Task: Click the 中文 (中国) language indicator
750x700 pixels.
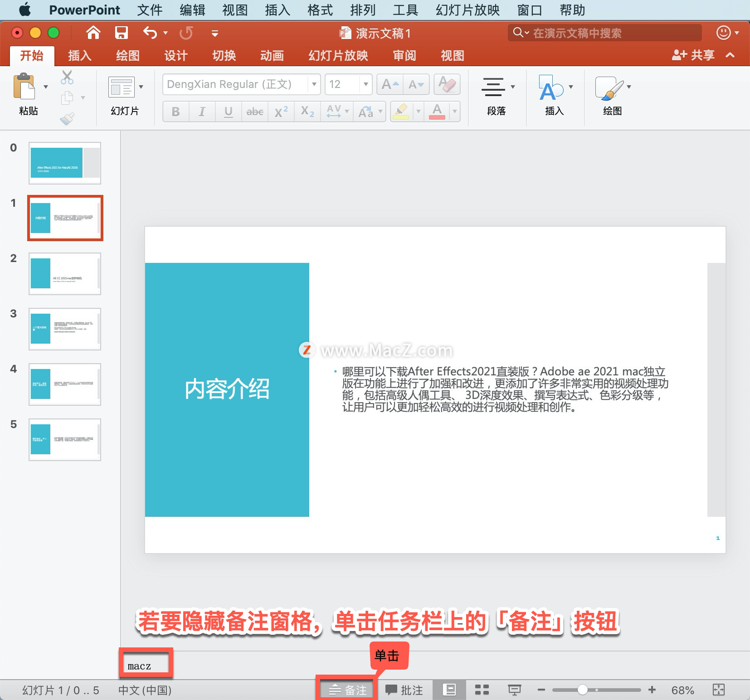Action: point(145,690)
